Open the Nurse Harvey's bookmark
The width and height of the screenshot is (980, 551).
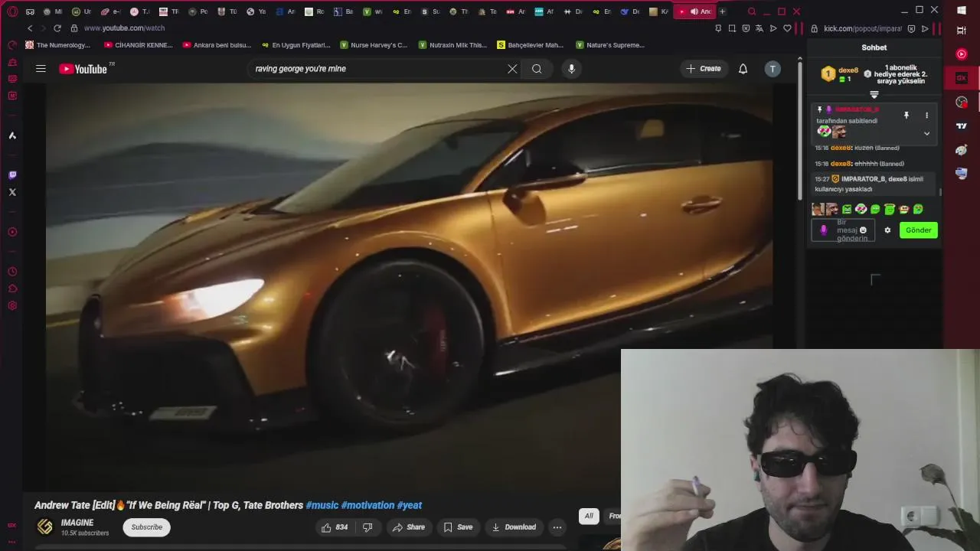pyautogui.click(x=374, y=45)
